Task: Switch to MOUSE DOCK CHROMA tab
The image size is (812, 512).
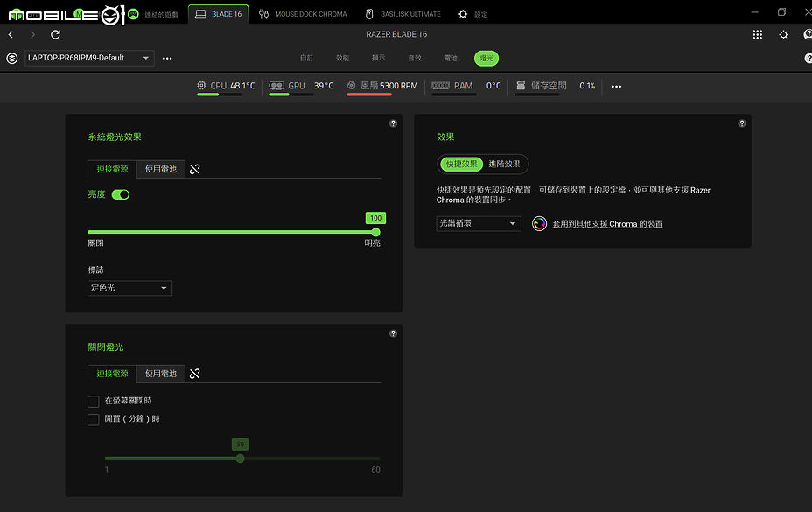Action: coord(303,14)
